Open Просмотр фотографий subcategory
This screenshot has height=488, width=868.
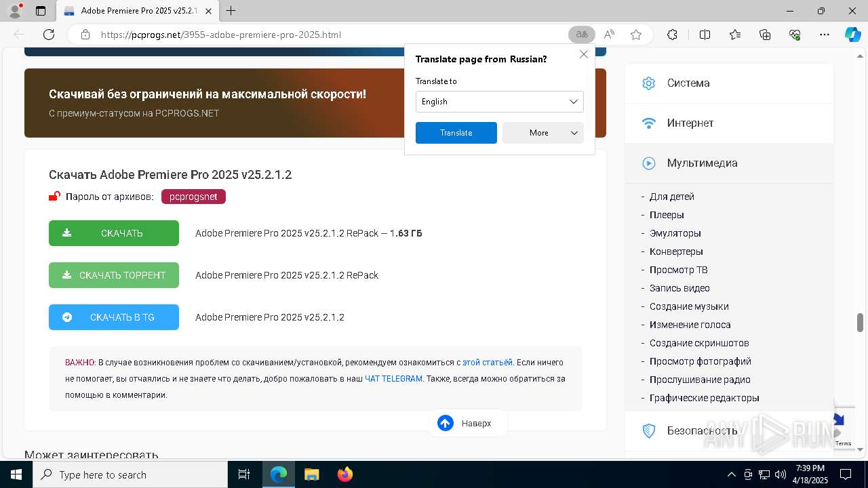point(701,361)
